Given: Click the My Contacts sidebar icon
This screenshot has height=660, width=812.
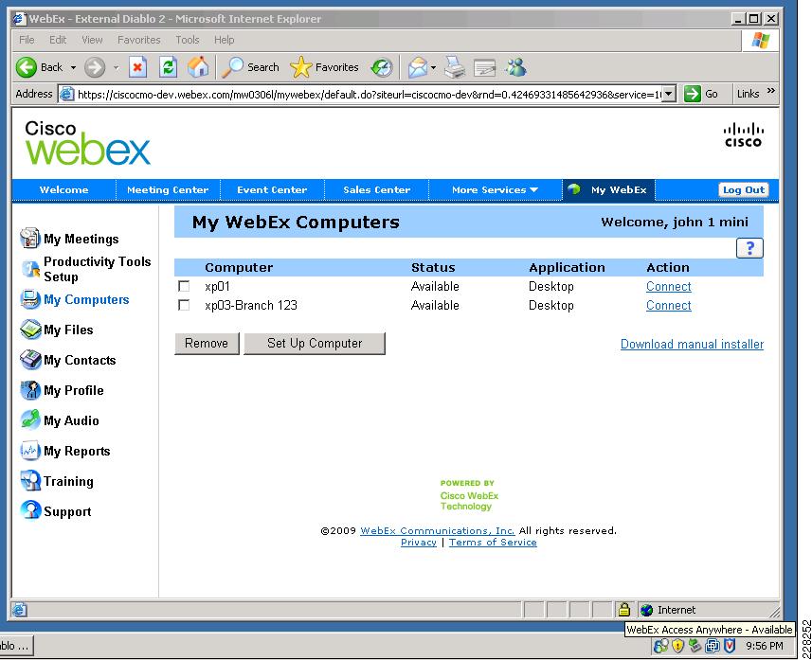Looking at the screenshot, I should coord(30,359).
